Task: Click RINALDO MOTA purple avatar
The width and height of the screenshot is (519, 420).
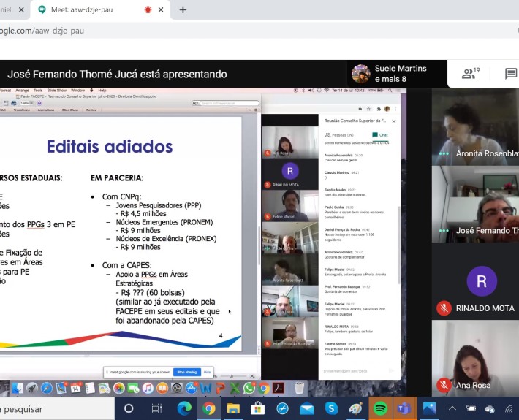Action: click(x=482, y=281)
